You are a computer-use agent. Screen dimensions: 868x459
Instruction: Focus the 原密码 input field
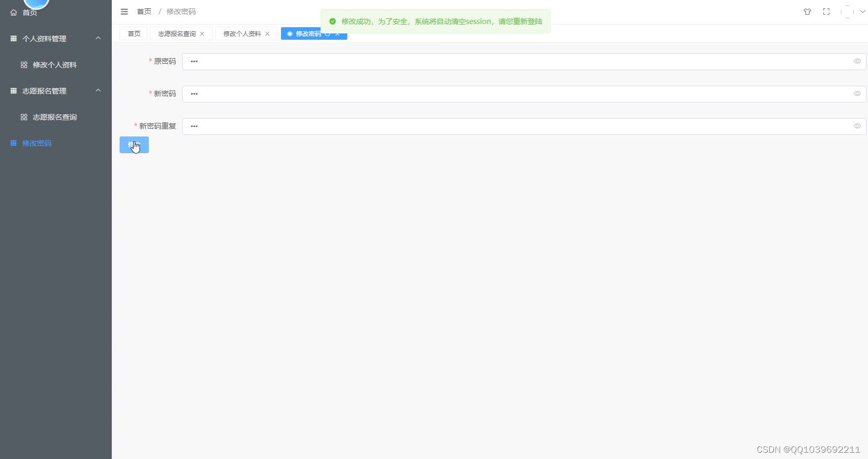524,61
